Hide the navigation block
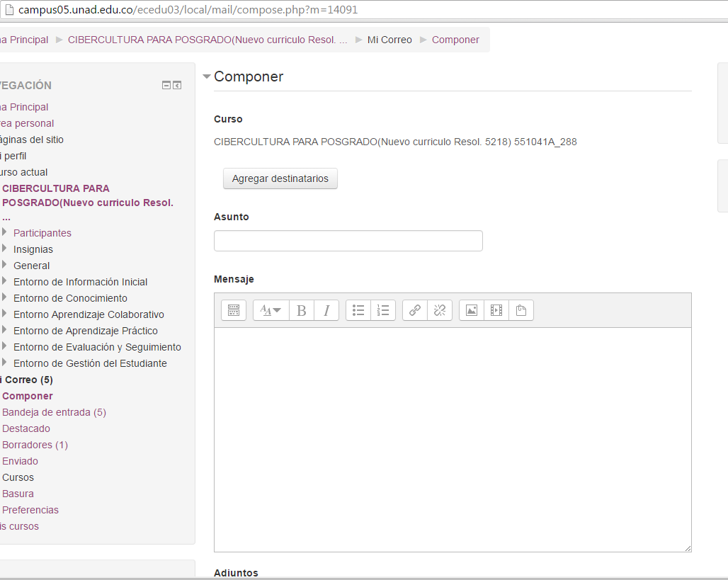The width and height of the screenshot is (728, 580). coord(166,86)
